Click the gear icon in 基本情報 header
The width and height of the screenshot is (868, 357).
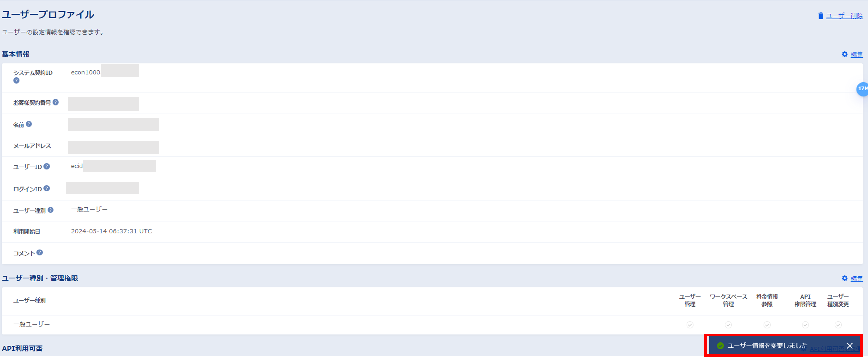(x=844, y=54)
